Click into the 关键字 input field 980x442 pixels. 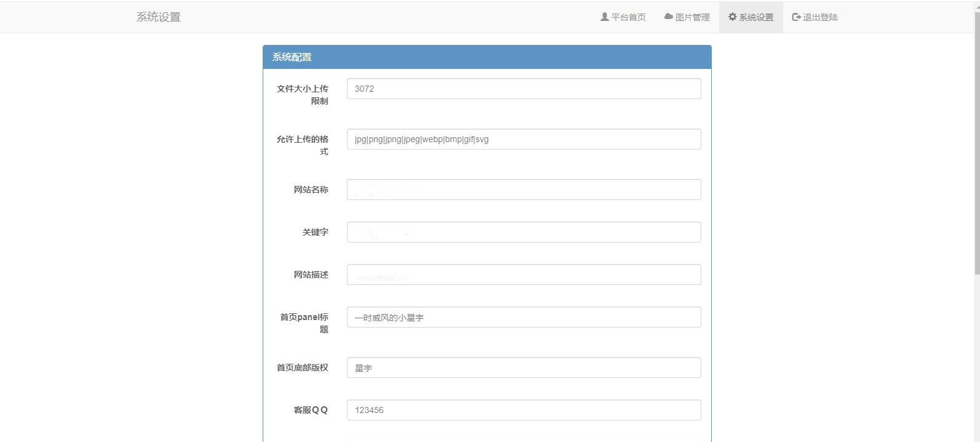524,232
